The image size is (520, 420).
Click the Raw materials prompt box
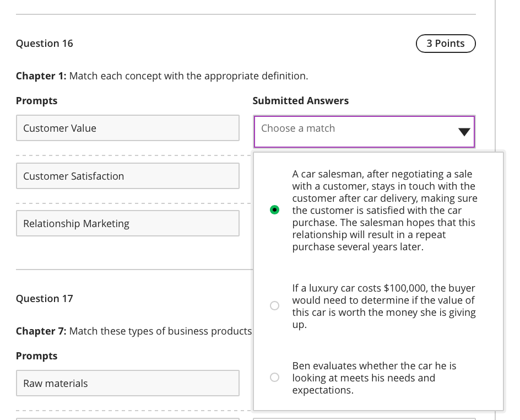point(128,383)
